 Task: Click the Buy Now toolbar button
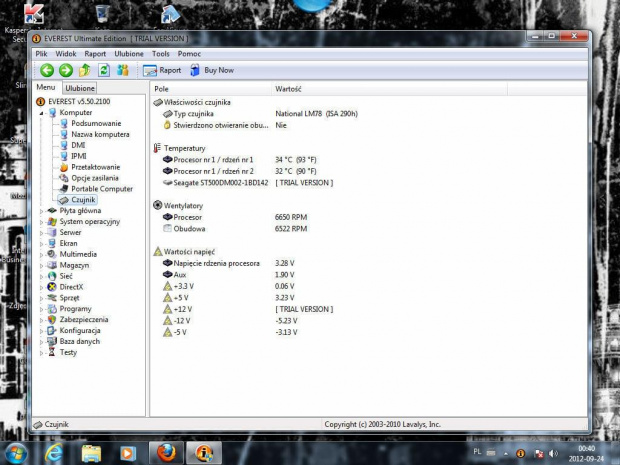tap(212, 70)
